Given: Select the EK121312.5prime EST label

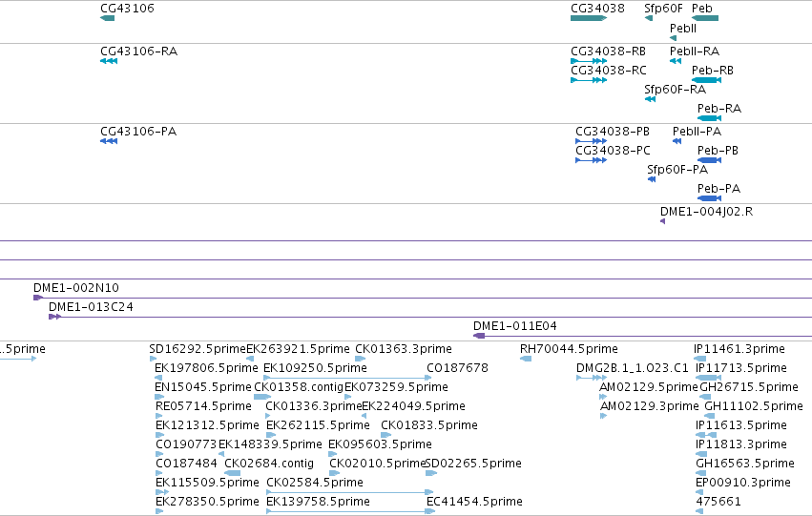Looking at the screenshot, I should point(207,425).
